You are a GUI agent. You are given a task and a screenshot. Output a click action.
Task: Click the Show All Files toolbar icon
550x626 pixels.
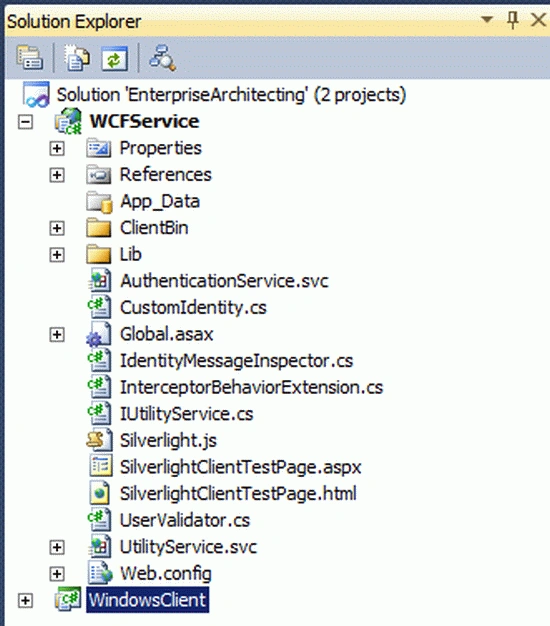pyautogui.click(x=77, y=58)
